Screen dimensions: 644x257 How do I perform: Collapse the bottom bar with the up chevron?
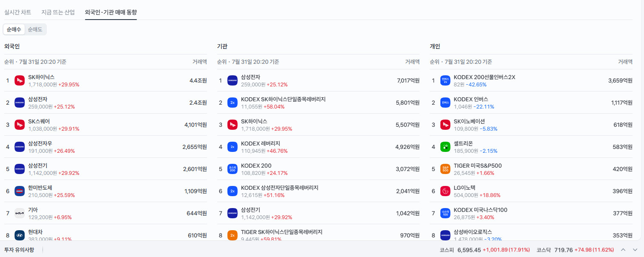623,250
